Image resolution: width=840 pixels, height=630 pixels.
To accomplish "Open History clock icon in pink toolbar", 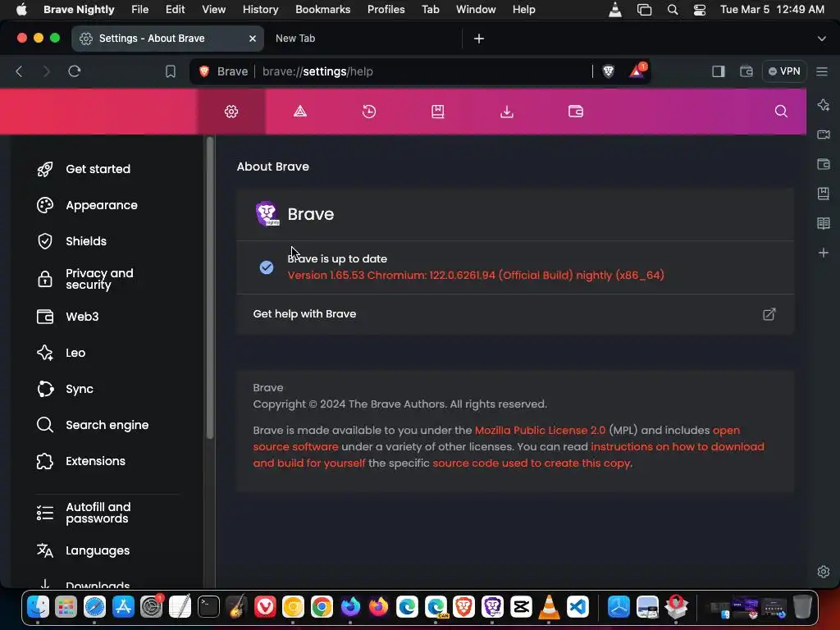I will 369,112.
